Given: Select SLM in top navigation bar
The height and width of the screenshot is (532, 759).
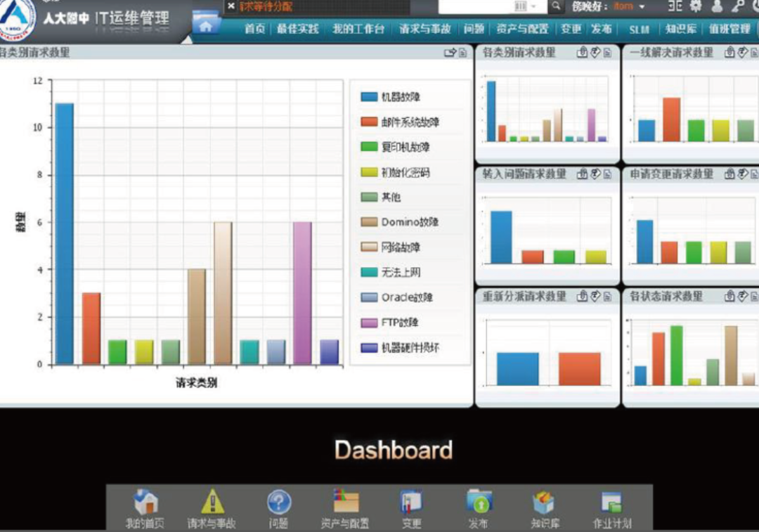Looking at the screenshot, I should pyautogui.click(x=639, y=30).
